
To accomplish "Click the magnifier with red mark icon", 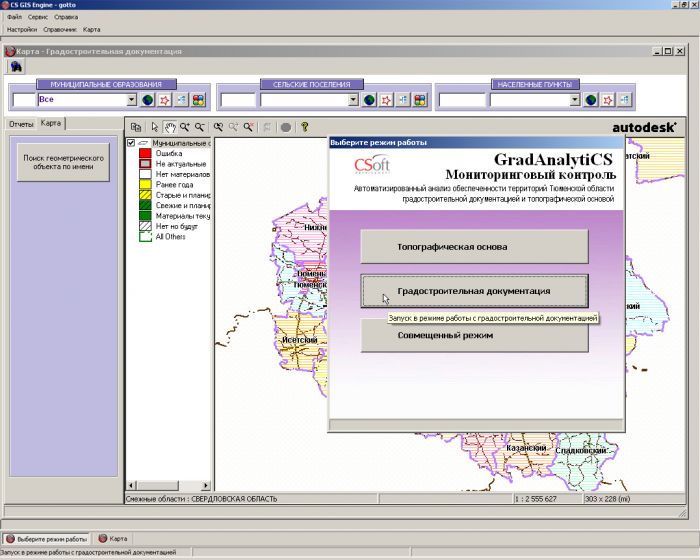I will 249,127.
